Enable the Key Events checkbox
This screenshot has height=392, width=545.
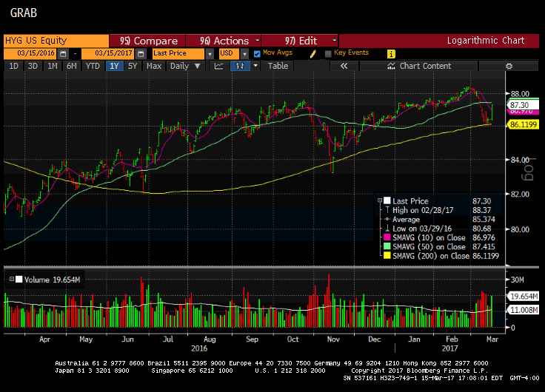click(328, 54)
